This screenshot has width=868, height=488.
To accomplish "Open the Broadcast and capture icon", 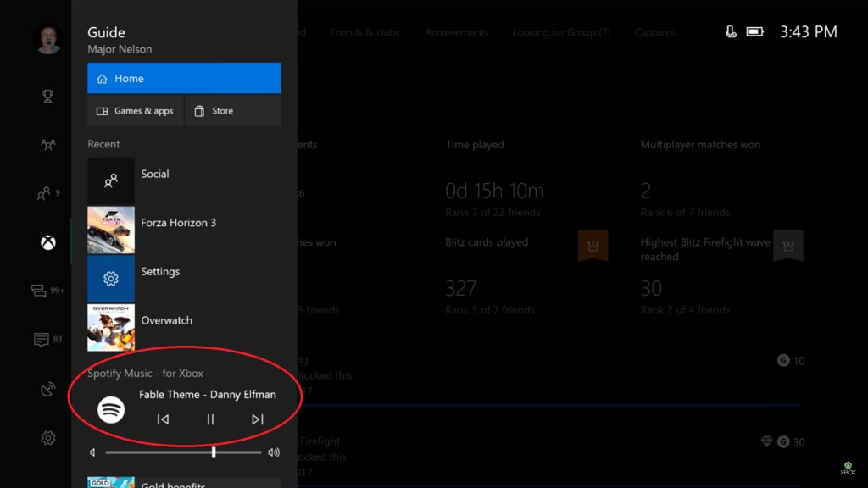I will tap(48, 389).
